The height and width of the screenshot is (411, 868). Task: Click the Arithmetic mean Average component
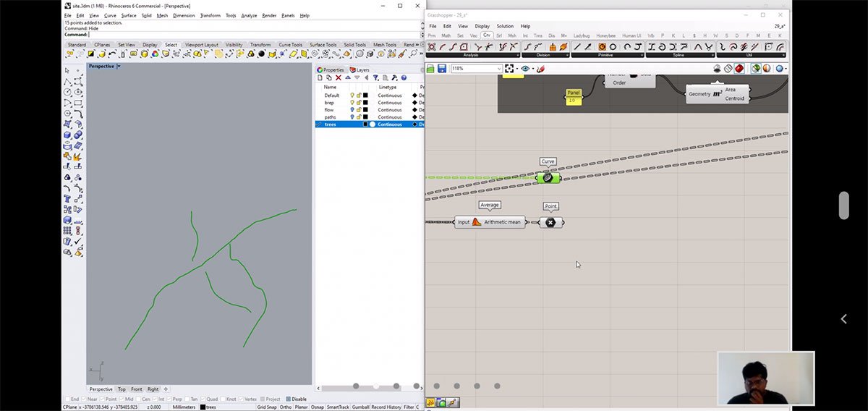click(x=490, y=222)
